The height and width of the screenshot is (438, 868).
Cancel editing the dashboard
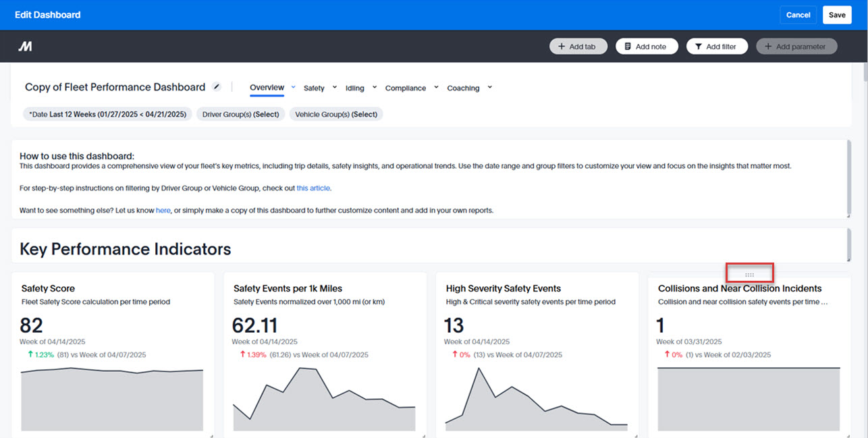click(798, 15)
